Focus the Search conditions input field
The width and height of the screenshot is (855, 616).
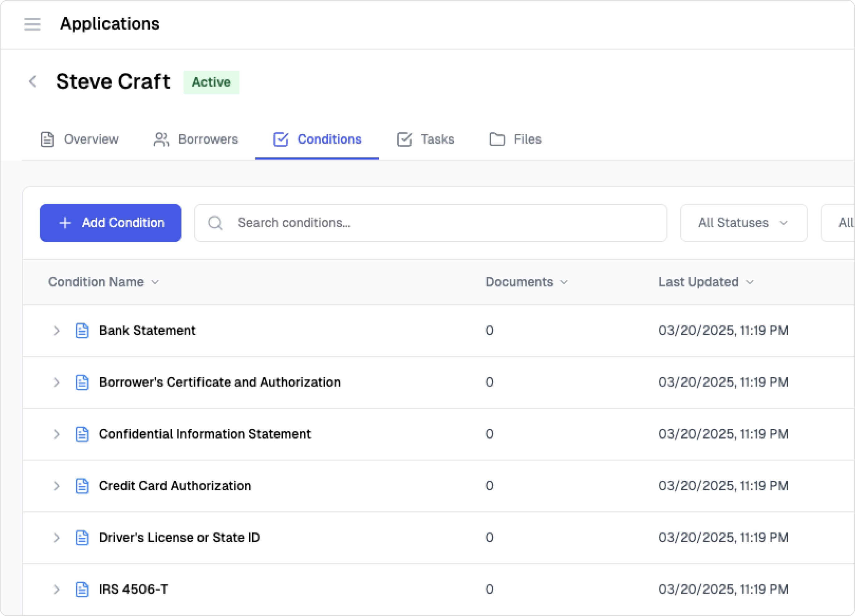click(445, 223)
